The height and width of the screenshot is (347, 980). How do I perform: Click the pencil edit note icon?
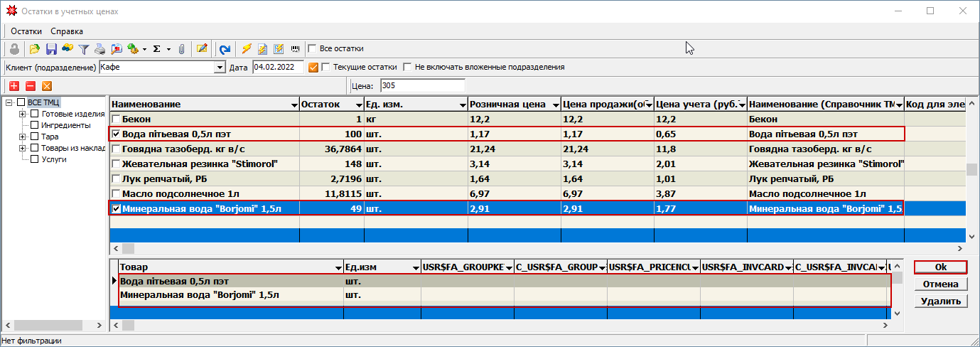pos(202,49)
